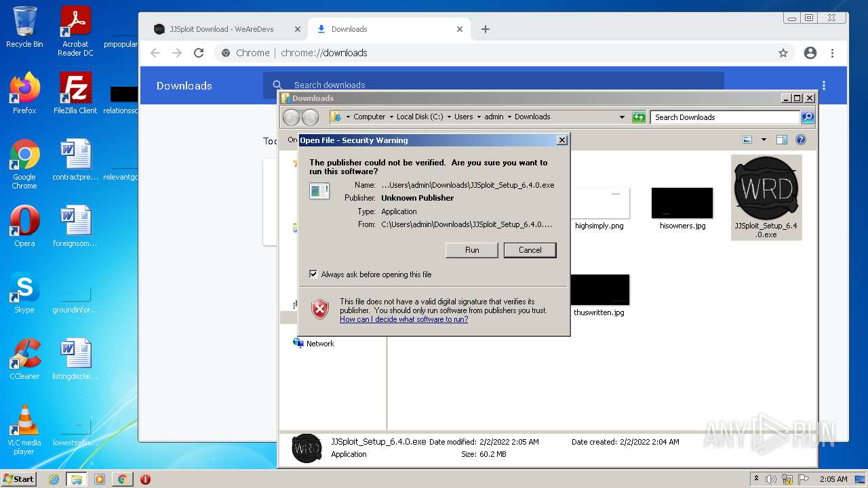Select thuswritten.jpg file in Downloads
Screen dimensions: 868x488
(x=599, y=296)
